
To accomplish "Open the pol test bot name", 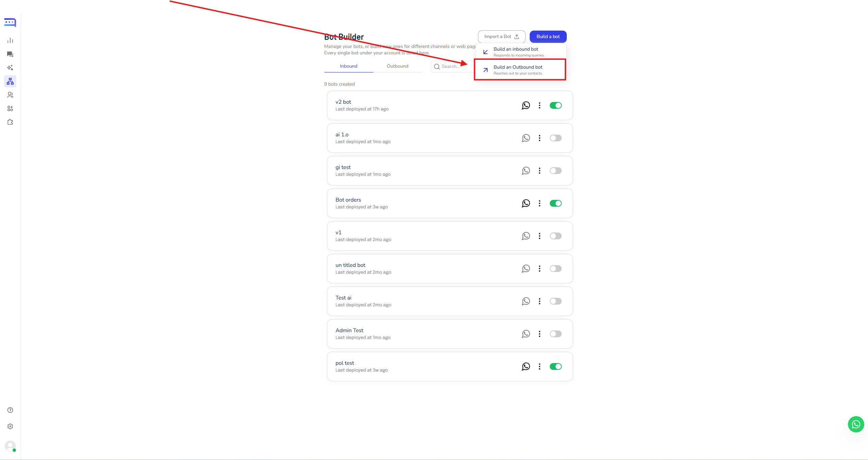I will pyautogui.click(x=344, y=363).
